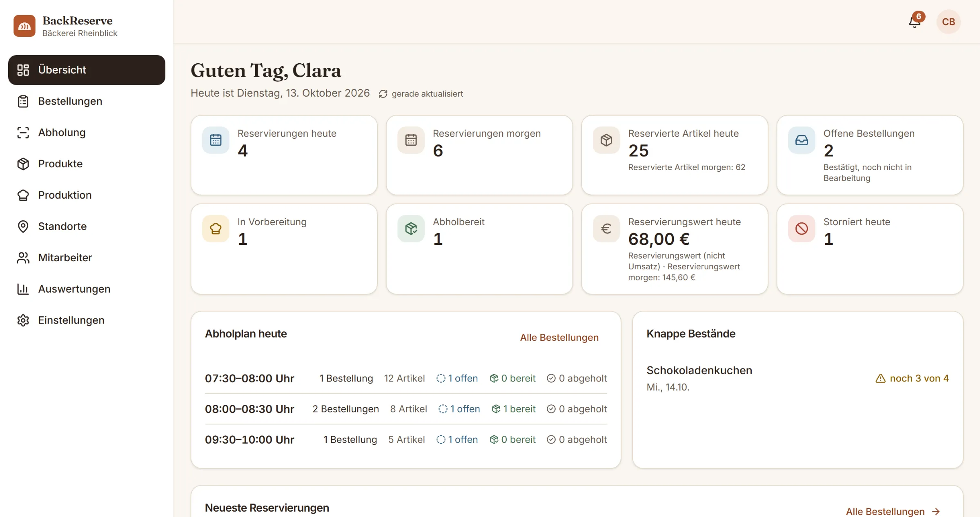Viewport: 980px width, 517px height.
Task: Click the 'Reservierungen heute' card label
Action: point(287,133)
